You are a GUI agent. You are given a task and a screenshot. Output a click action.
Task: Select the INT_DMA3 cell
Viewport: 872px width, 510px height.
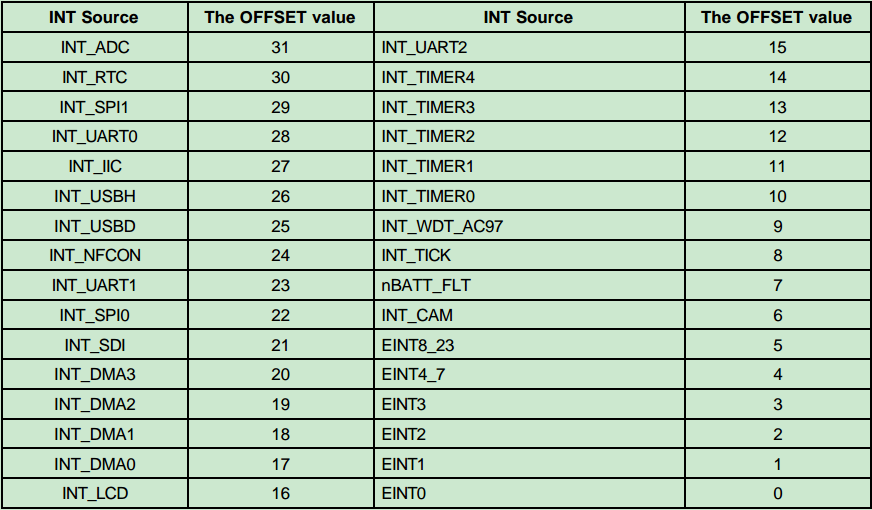click(x=95, y=374)
